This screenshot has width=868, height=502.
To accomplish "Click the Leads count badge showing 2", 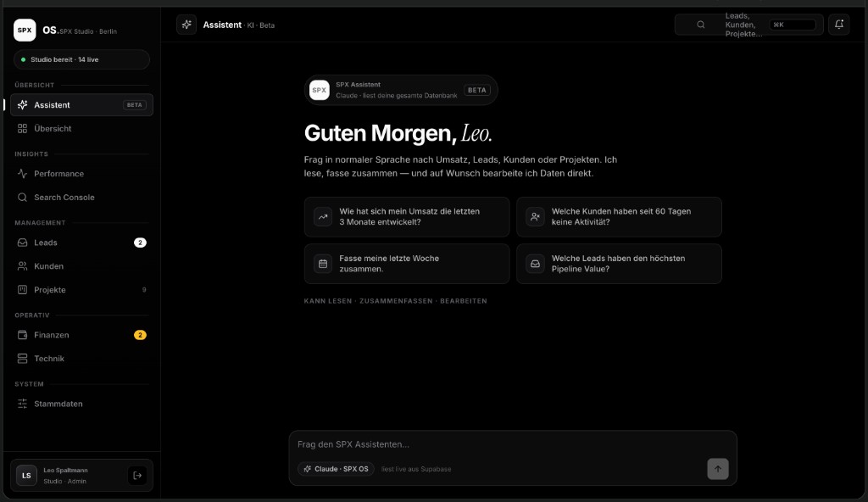I will pos(140,243).
